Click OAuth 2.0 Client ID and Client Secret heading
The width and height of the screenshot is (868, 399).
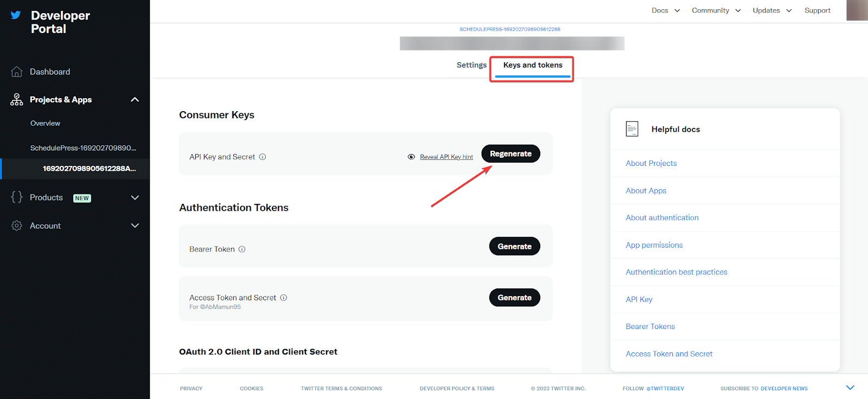[258, 352]
